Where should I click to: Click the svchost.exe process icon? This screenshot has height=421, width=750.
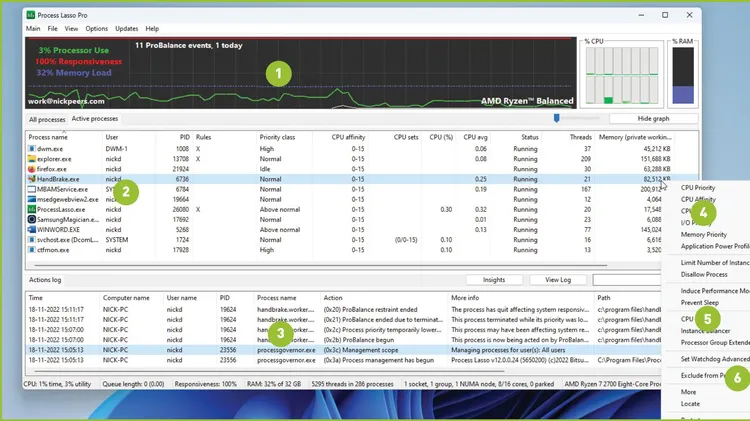tap(32, 240)
